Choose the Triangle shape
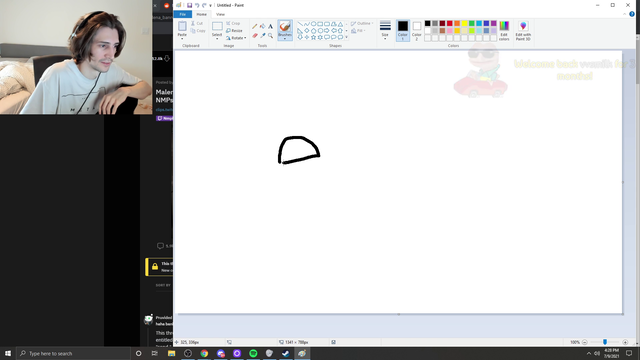 pyautogui.click(x=340, y=24)
